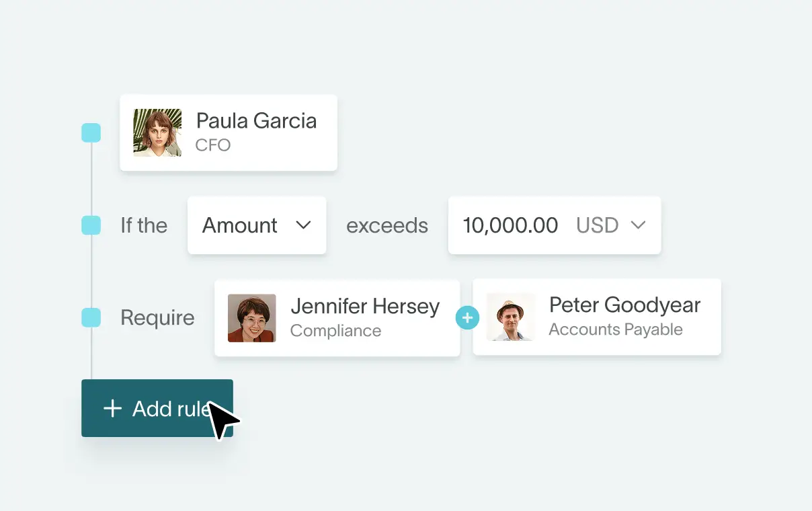Click the 'exceeds' condition text

387,225
